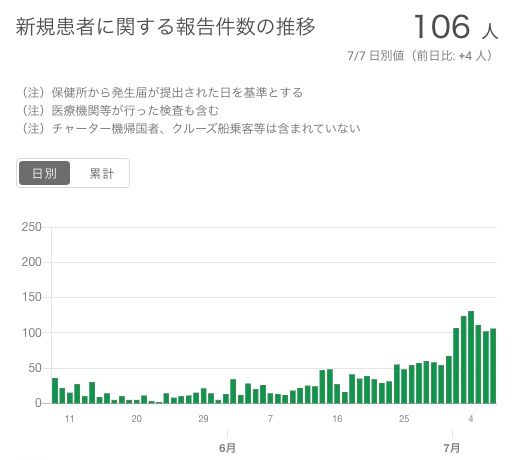Click the y-axis label 100
Image resolution: width=513 pixels, height=460 pixels.
31,333
